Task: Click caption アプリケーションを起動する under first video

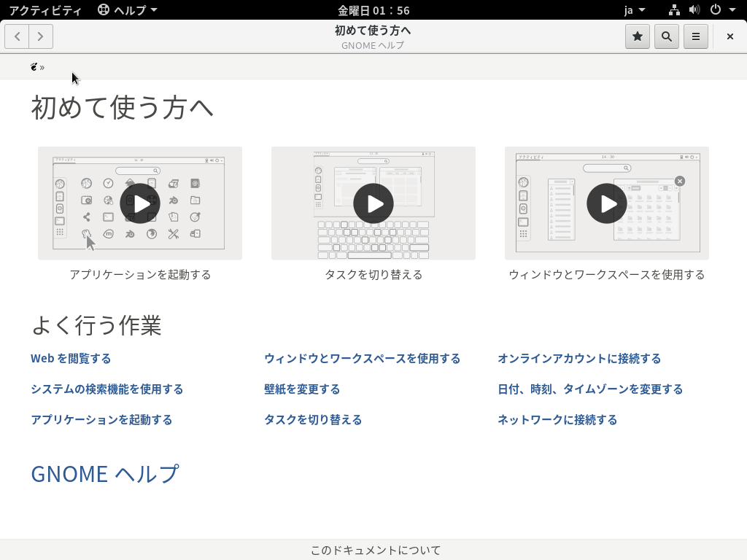Action: (140, 275)
